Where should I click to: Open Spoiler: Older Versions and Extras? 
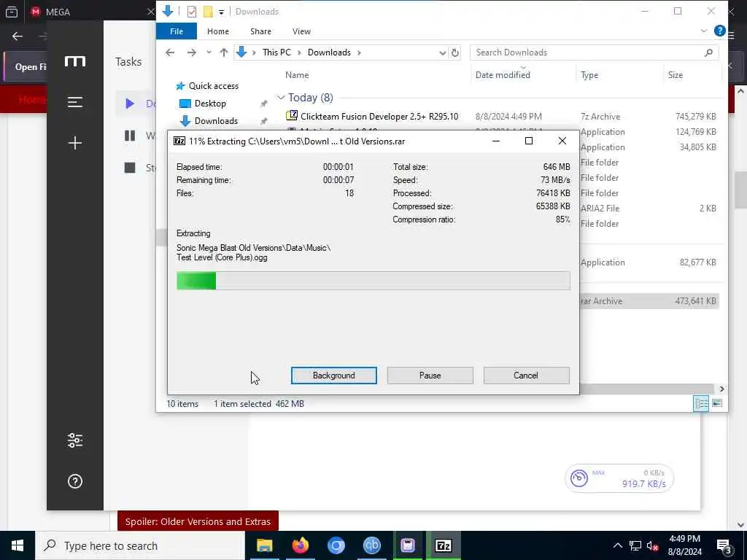pos(198,521)
